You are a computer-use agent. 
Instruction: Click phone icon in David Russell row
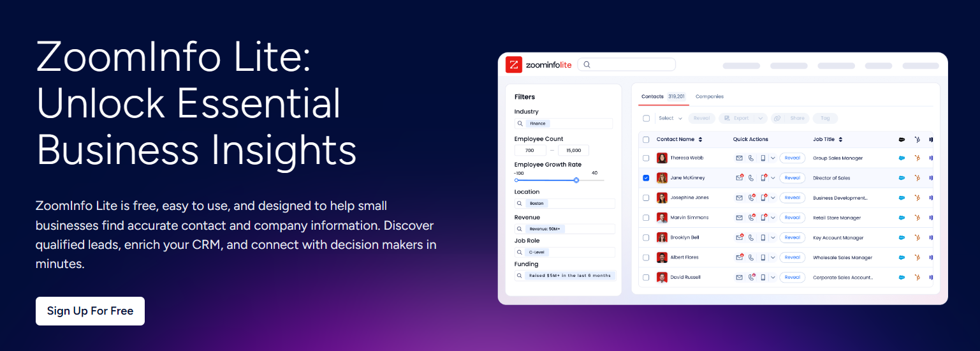coord(752,277)
